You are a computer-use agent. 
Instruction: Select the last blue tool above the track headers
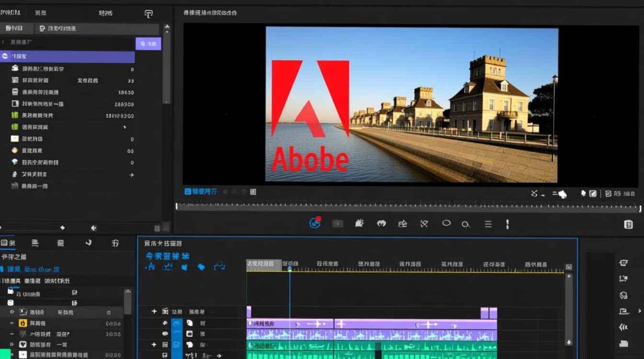219,266
